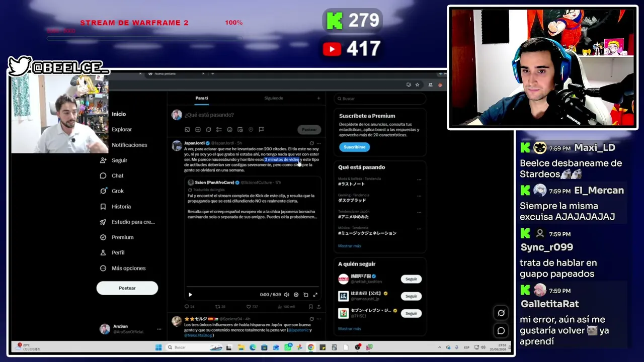
Task: Add a timeline with the plus icon
Action: point(318,98)
